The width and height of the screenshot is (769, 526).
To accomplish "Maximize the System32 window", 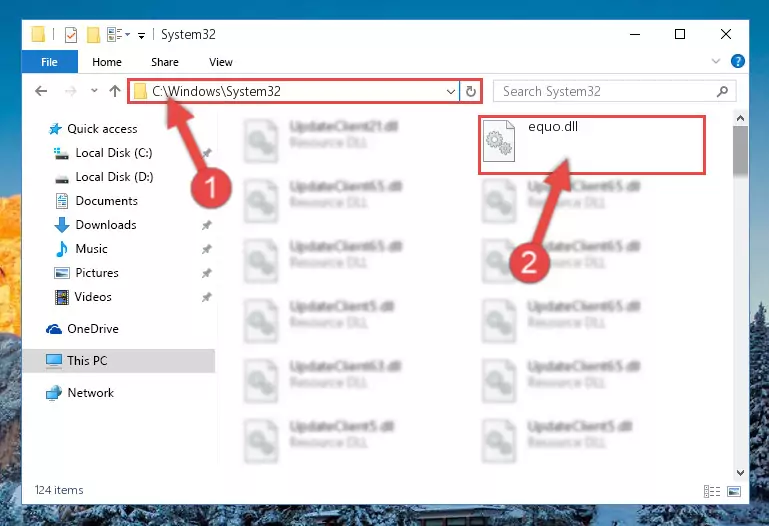I will (680, 34).
